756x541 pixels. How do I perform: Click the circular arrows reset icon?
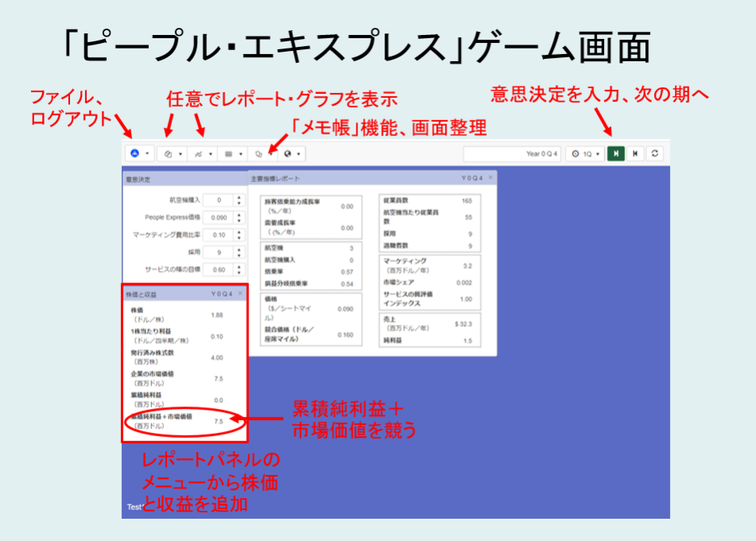(655, 154)
